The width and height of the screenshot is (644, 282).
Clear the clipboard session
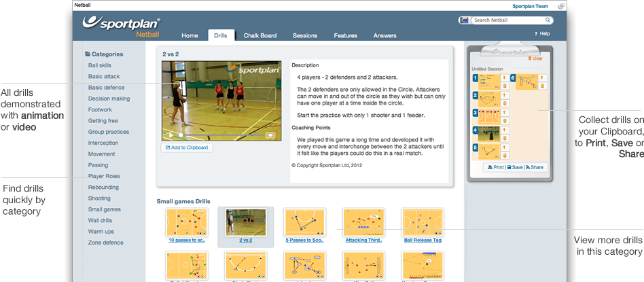click(x=535, y=58)
